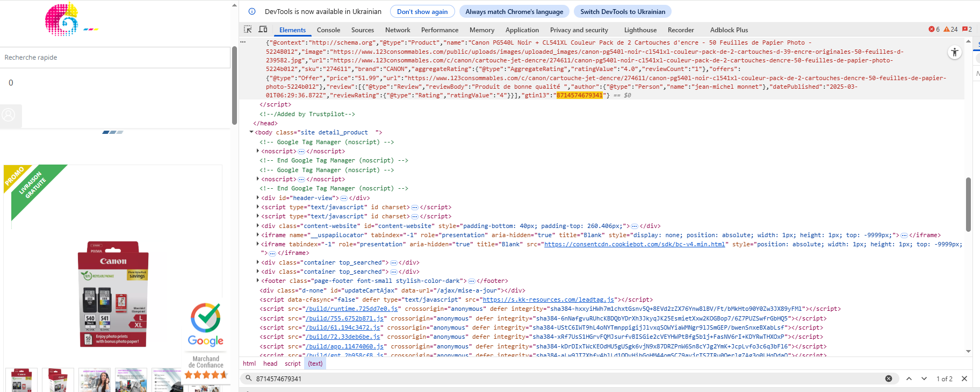Click Switch DevTools to Ukrainian

623,11
